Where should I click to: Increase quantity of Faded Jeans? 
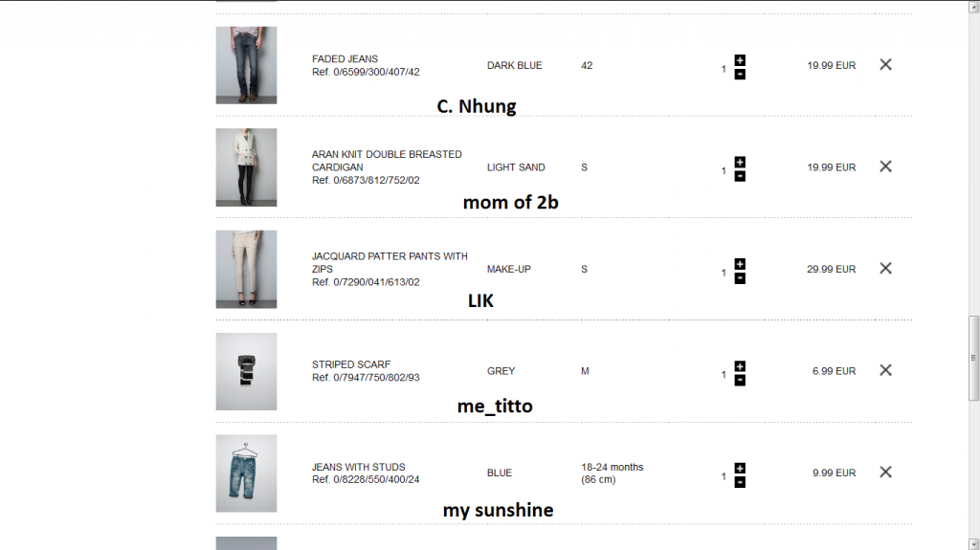coord(740,60)
